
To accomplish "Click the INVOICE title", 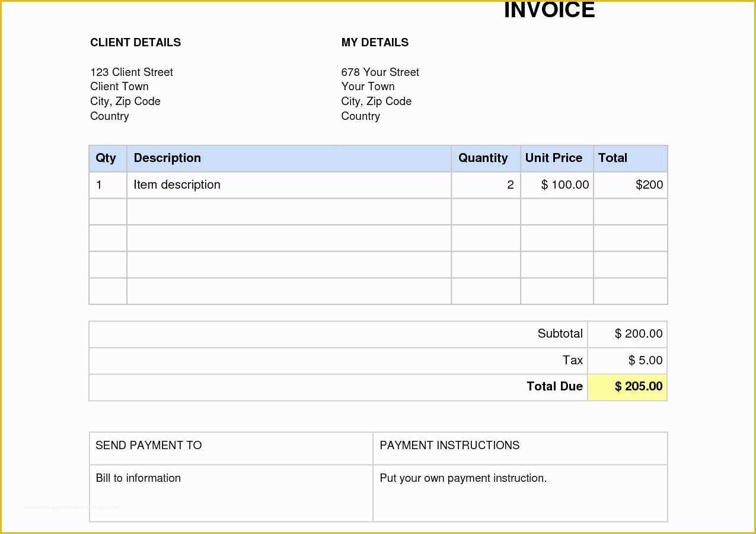I will pos(548,9).
